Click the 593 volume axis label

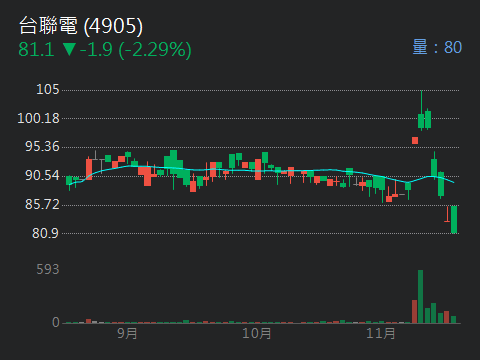48,269
